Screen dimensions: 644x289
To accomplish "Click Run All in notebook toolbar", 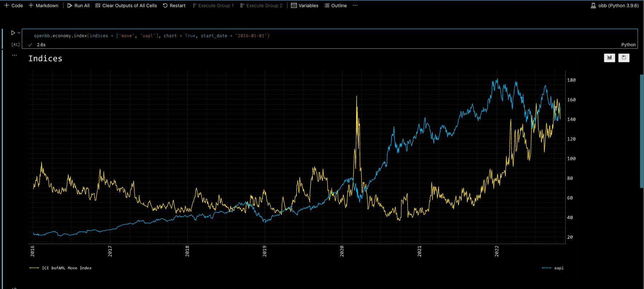I will click(x=78, y=5).
